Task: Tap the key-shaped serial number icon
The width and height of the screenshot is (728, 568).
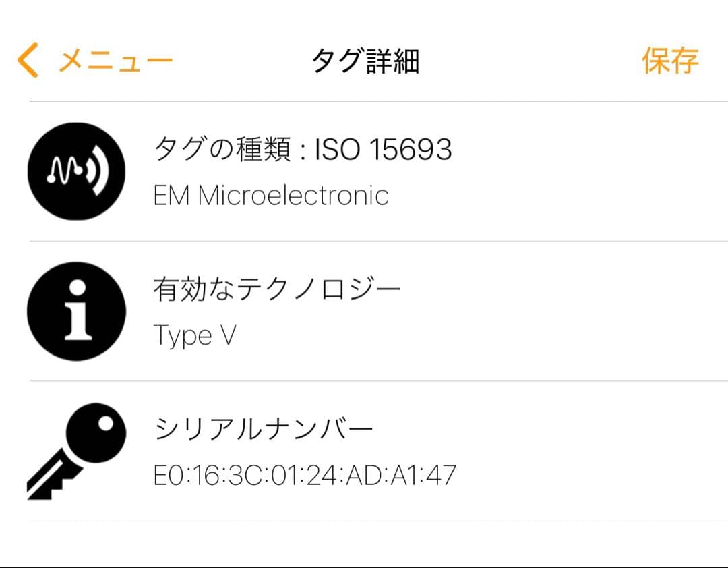Action: [75, 449]
